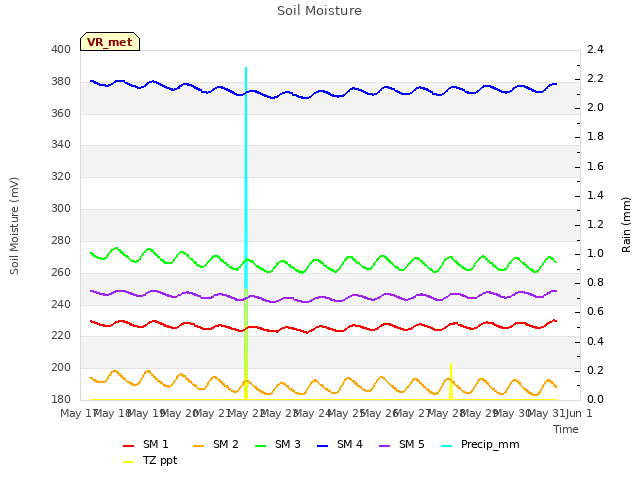Click the 300 left axis tick label

pyautogui.click(x=61, y=209)
